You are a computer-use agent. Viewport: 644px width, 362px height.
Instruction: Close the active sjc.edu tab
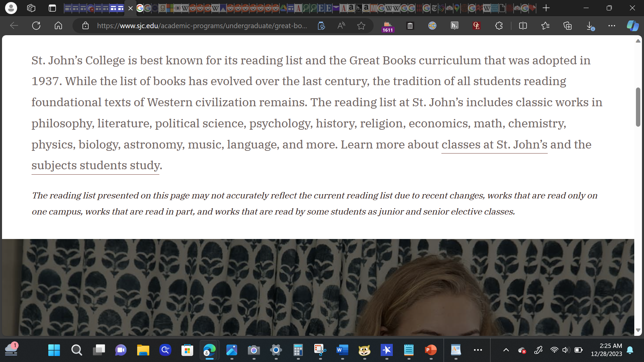130,8
